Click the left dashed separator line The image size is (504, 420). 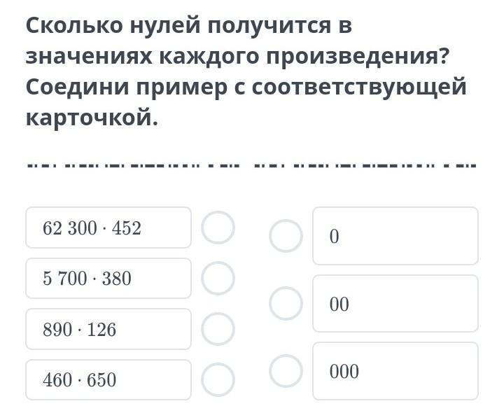133,167
